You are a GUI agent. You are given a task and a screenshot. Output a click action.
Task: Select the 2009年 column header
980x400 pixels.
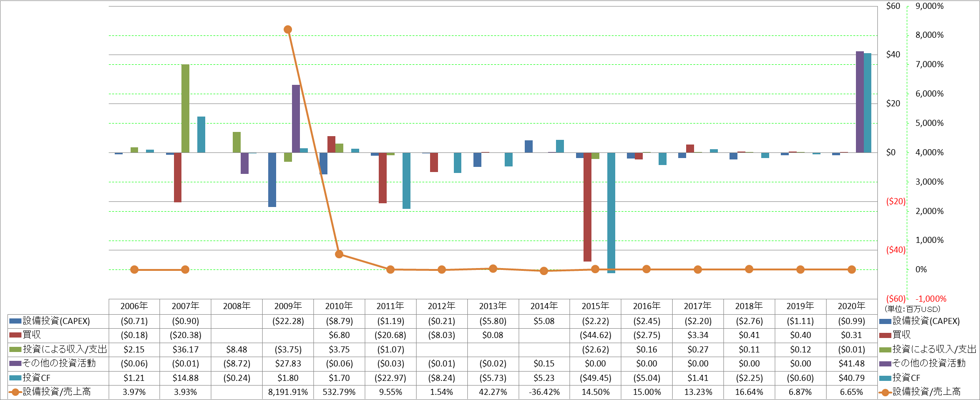pyautogui.click(x=288, y=306)
